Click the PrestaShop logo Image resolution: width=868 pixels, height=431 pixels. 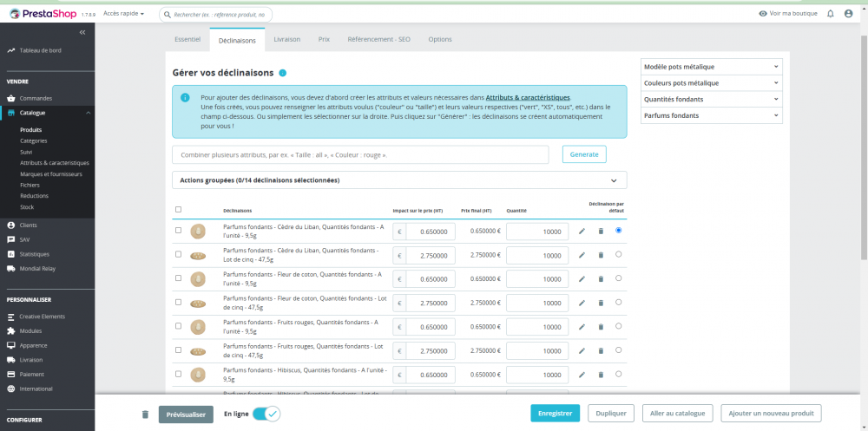click(43, 13)
